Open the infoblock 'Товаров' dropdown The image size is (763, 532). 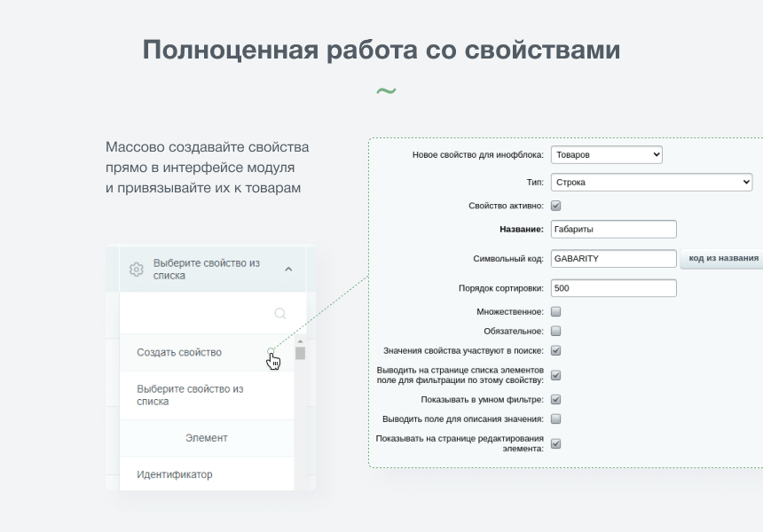[606, 154]
